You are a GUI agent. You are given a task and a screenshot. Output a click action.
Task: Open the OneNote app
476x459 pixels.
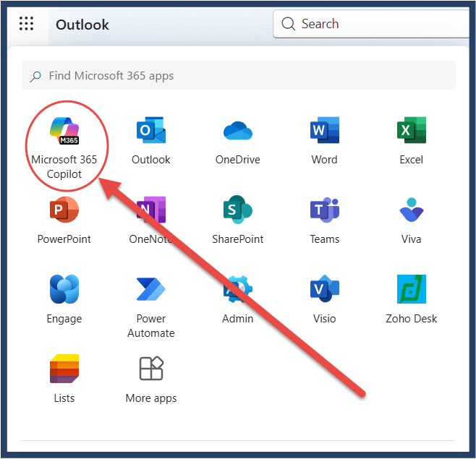(151, 220)
